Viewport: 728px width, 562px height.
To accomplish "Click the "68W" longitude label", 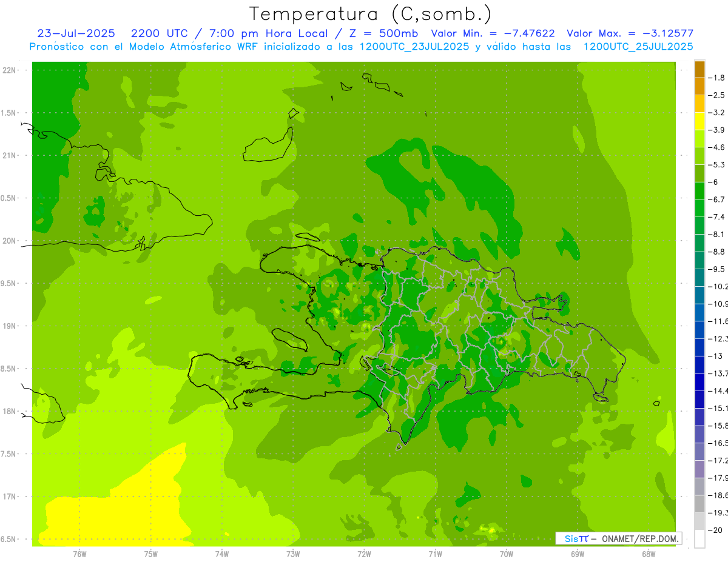I will pyautogui.click(x=649, y=554).
